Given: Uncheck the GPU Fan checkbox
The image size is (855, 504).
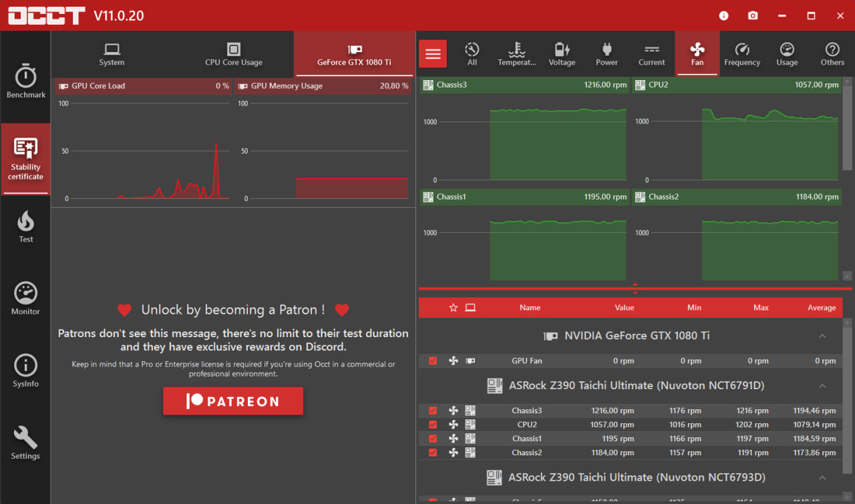Looking at the screenshot, I should point(433,360).
